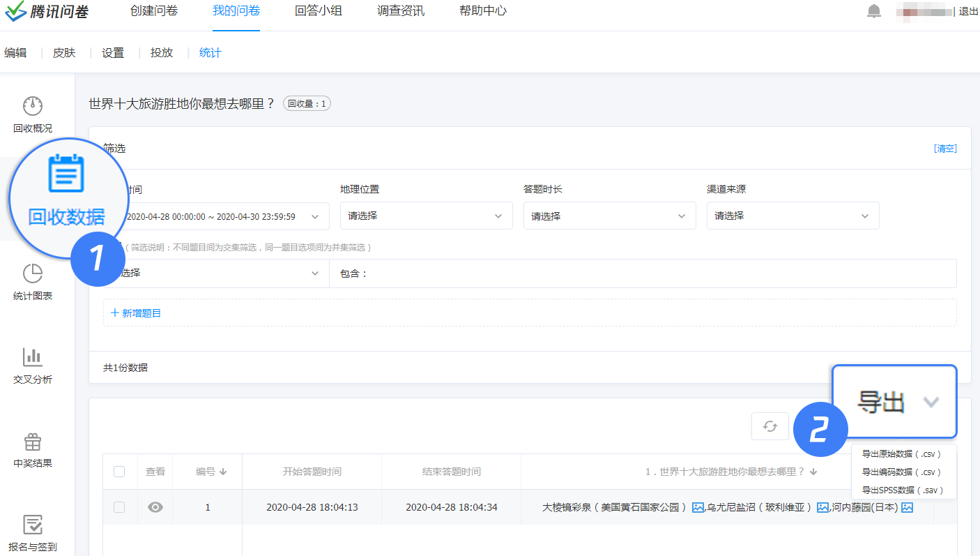Open 统计图表 pie chart icon

coord(33,273)
